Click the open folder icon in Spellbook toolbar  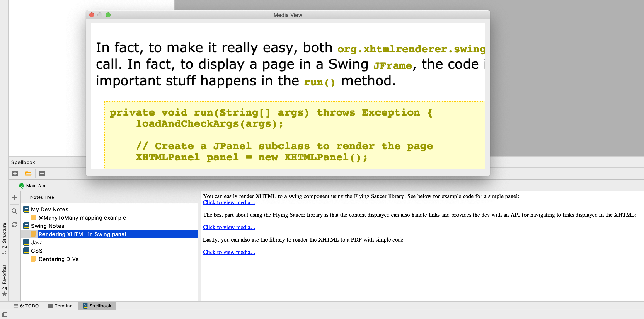[x=28, y=174]
